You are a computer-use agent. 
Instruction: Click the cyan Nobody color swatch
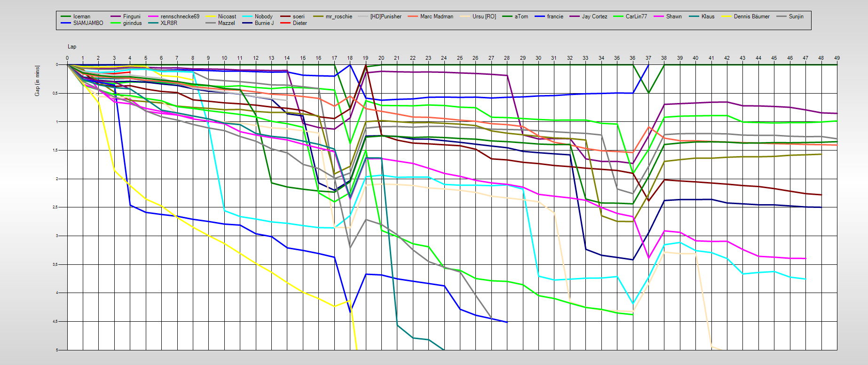click(x=247, y=16)
